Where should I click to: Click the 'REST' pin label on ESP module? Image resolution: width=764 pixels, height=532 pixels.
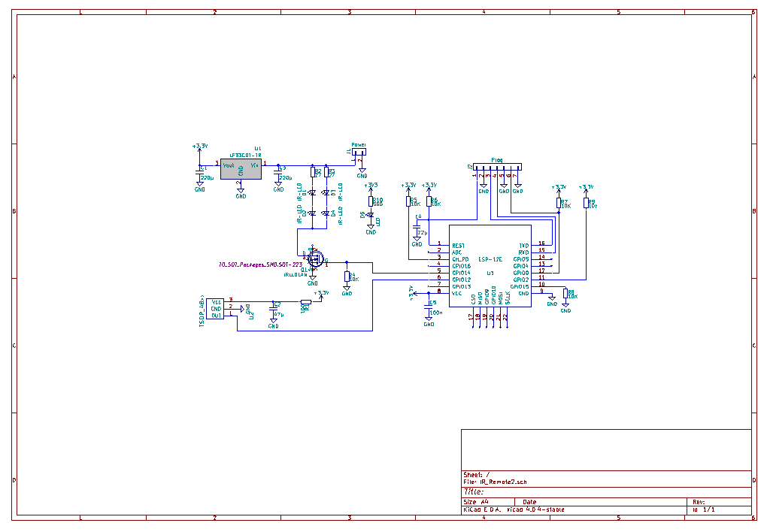(458, 246)
